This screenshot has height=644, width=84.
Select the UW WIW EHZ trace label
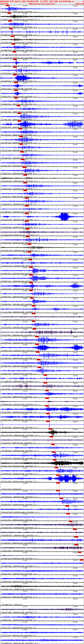point(20,104)
